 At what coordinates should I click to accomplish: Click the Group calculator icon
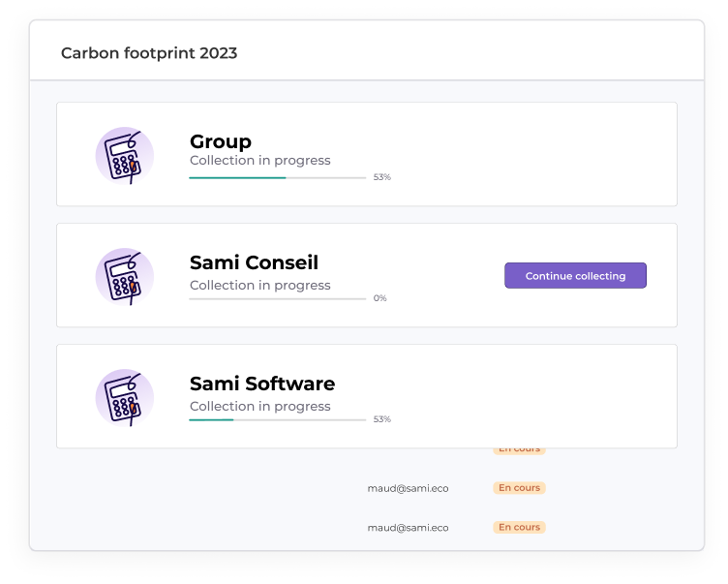pos(125,156)
